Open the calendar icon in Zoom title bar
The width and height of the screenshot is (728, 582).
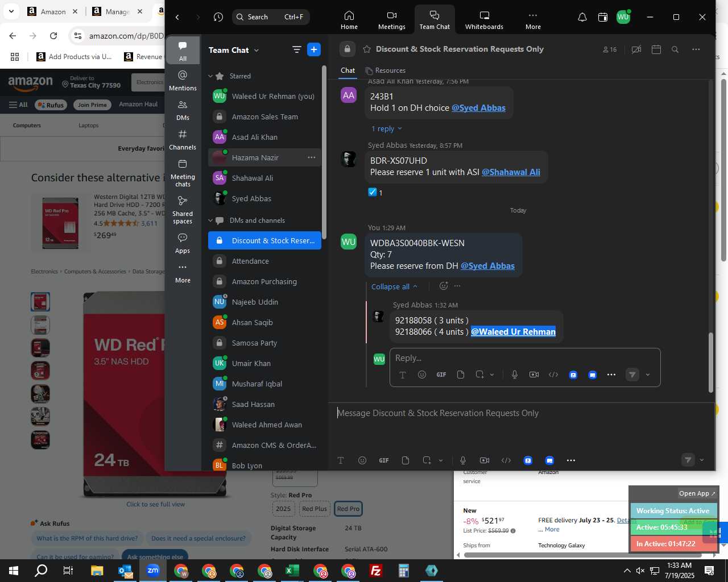(603, 17)
